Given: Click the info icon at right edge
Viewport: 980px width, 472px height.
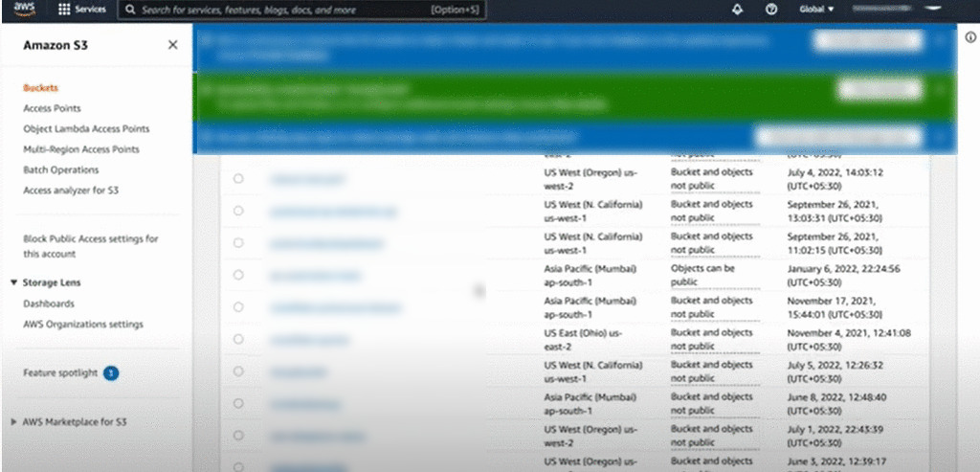Looking at the screenshot, I should (x=970, y=37).
